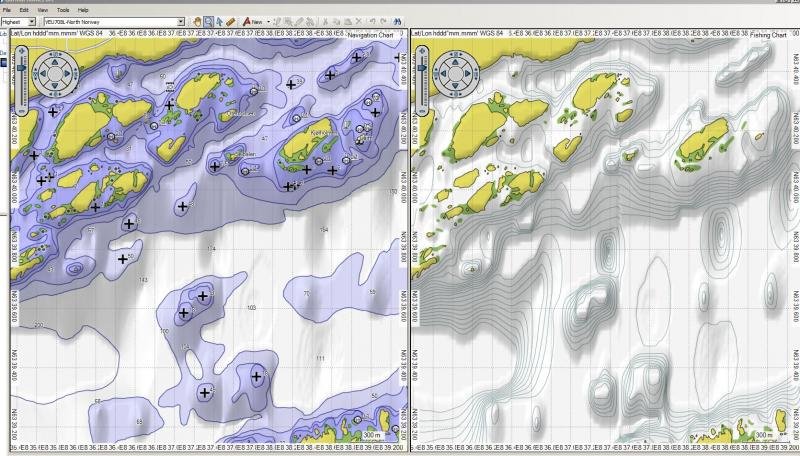Select the Zoom magnifier tool
Image resolution: width=800 pixels, height=456 pixels.
click(x=208, y=21)
